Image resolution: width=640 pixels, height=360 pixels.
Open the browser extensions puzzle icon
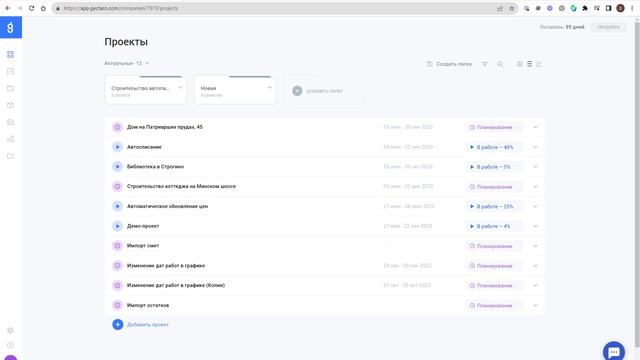pyautogui.click(x=585, y=8)
